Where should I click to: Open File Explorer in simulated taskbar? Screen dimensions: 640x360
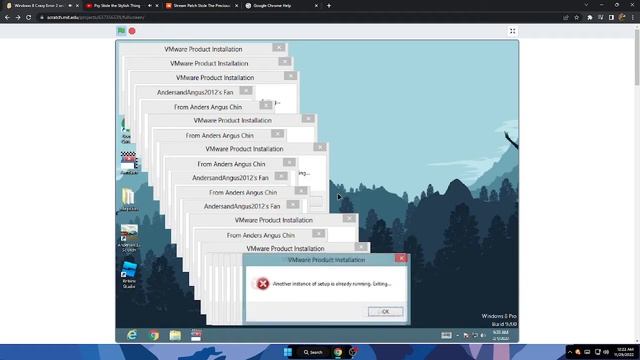tap(175, 335)
